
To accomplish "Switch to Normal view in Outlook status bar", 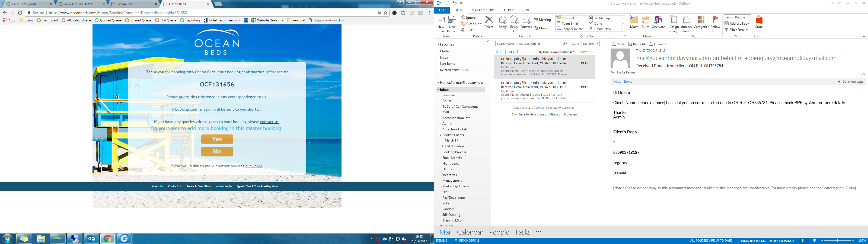I will click(x=804, y=241).
